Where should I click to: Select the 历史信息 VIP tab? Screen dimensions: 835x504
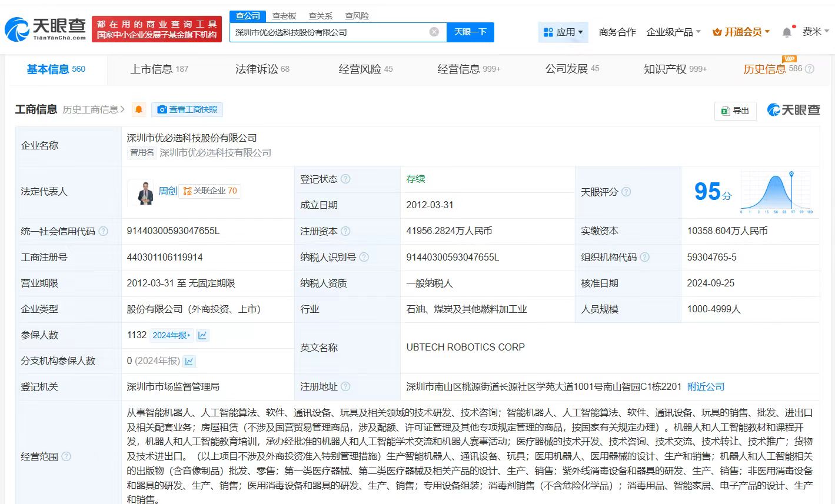pyautogui.click(x=773, y=69)
